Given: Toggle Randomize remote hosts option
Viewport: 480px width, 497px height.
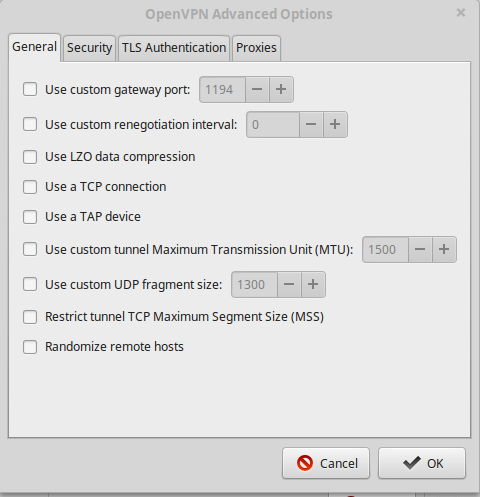Looking at the screenshot, I should (x=30, y=347).
